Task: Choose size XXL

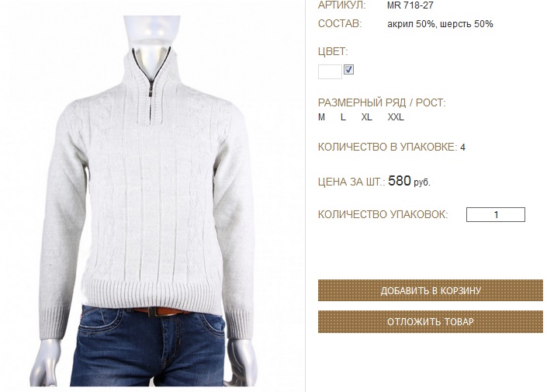Action: [396, 117]
